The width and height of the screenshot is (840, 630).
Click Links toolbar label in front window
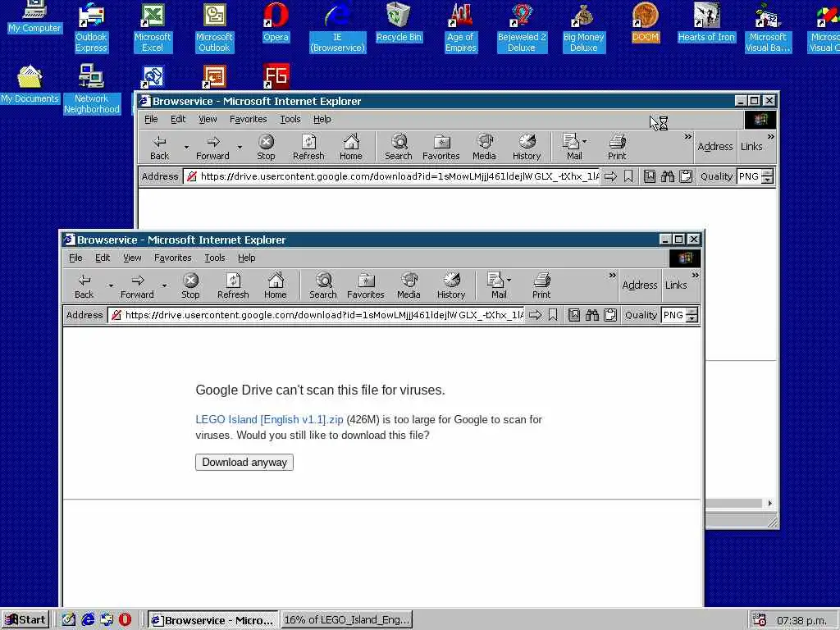pos(676,285)
